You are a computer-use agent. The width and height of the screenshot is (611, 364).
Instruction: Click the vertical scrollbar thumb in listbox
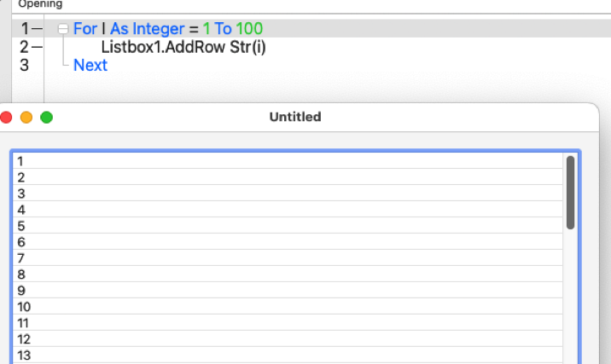571,193
